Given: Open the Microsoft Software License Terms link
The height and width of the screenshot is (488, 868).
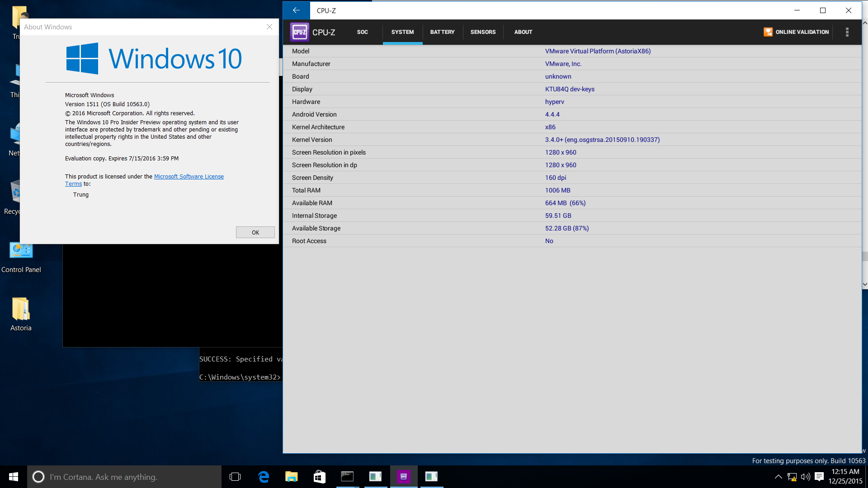Looking at the screenshot, I should (x=189, y=177).
